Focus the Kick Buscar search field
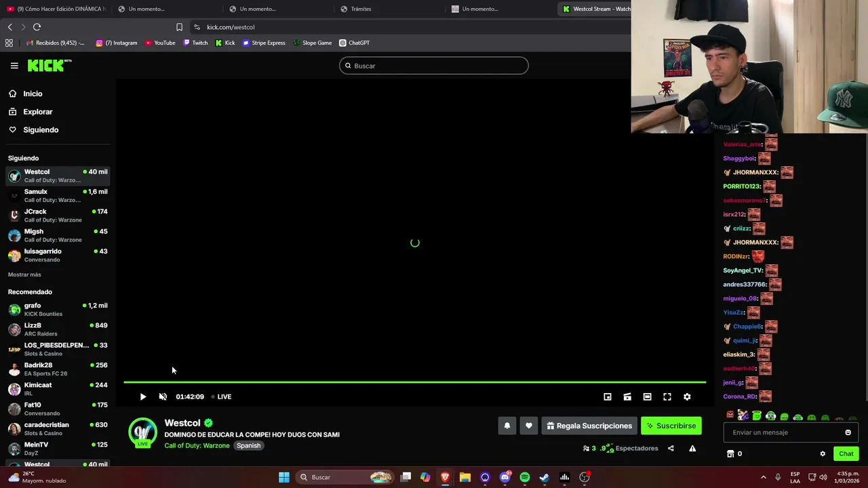868x488 pixels. (x=434, y=66)
